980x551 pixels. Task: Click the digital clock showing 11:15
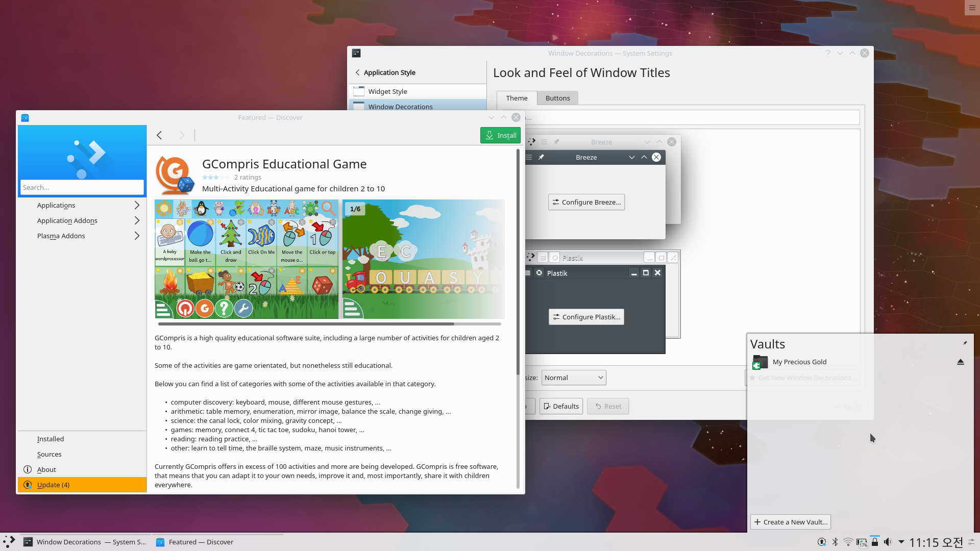(x=936, y=542)
